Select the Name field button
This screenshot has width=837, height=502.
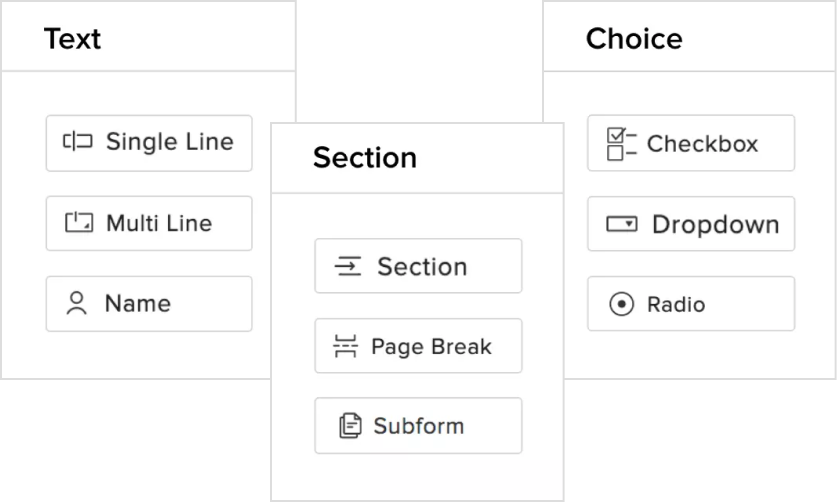click(149, 304)
